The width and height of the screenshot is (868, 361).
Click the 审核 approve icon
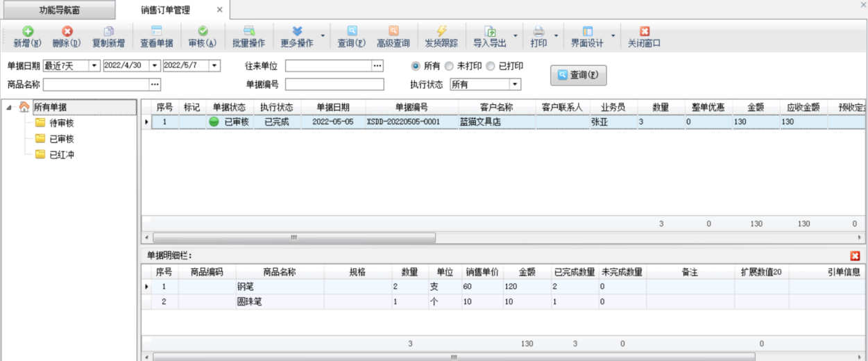pos(203,32)
